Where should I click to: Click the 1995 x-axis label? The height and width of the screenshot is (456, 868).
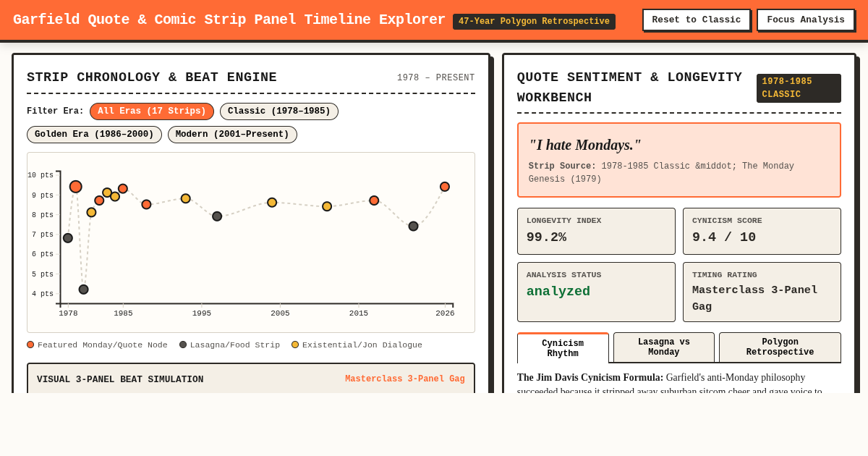coord(202,313)
